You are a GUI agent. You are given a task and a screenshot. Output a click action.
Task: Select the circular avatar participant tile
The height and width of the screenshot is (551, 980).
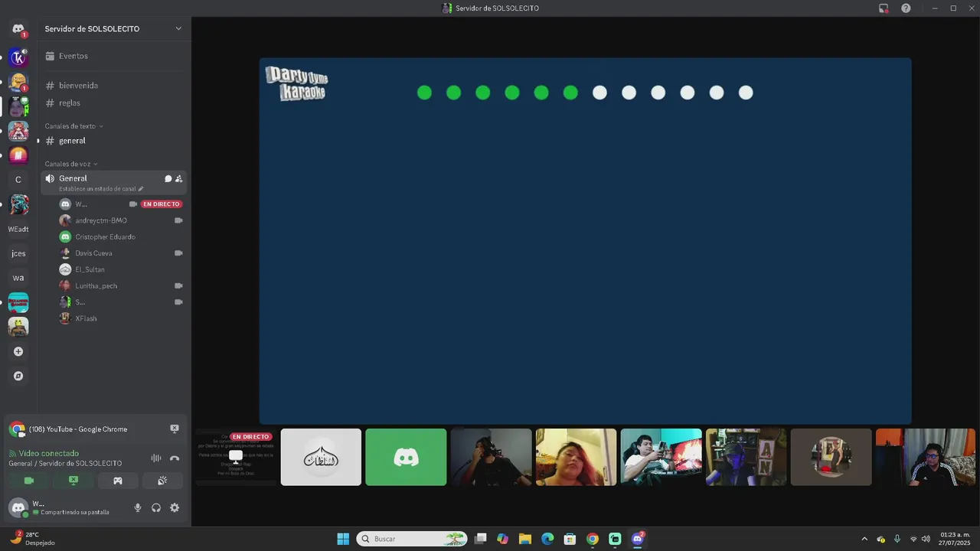pyautogui.click(x=831, y=457)
